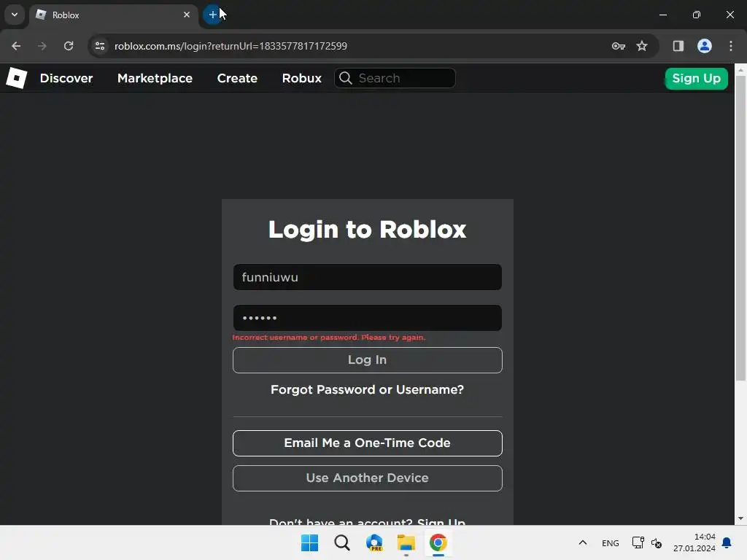Click the username field containing funniuwu
The image size is (747, 560).
tap(368, 277)
